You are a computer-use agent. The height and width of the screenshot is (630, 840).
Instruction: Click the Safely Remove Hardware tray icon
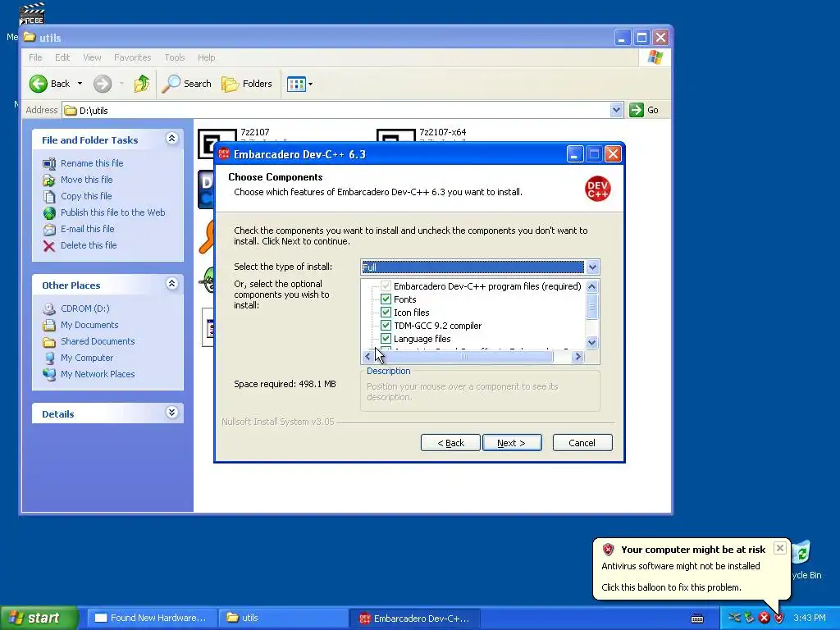(x=750, y=619)
